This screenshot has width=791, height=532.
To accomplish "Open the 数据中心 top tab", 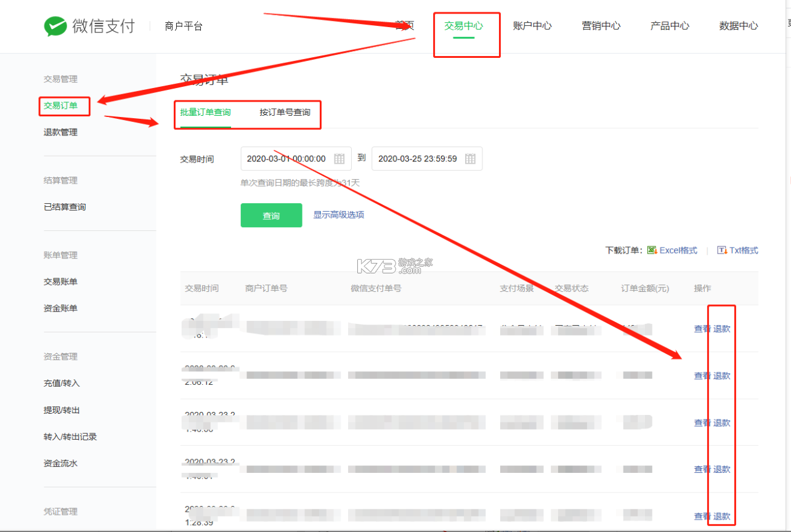I will point(739,26).
